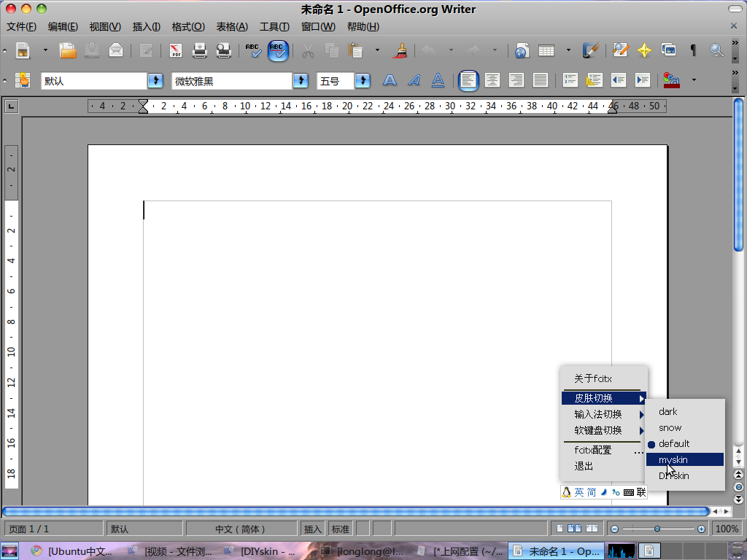Open the 文件(F) menu
Viewport: 747px width, 560px height.
[x=21, y=27]
